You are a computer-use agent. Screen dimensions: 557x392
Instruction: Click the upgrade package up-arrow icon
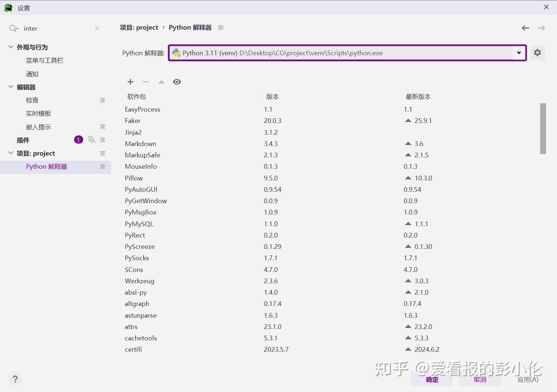[x=161, y=82]
